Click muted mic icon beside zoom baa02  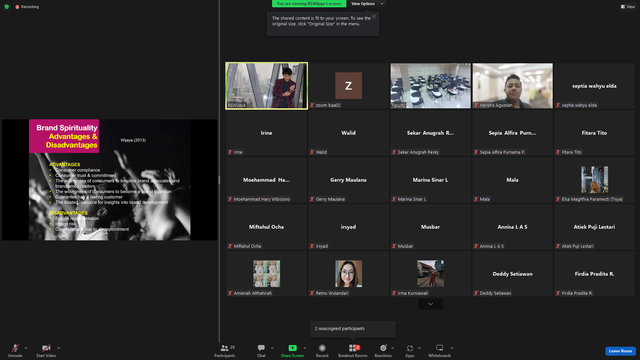click(x=312, y=105)
